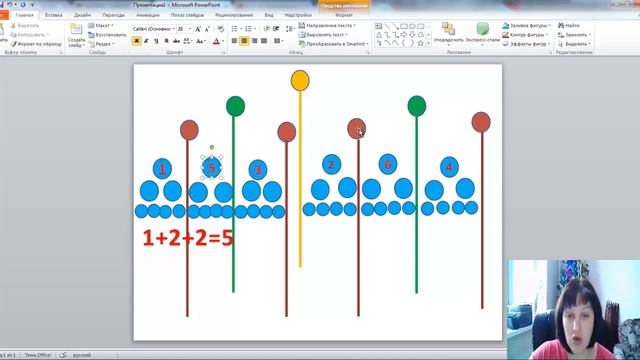Select the right arrow shape in gallery
Screen dimensions: 640x360
point(403,35)
